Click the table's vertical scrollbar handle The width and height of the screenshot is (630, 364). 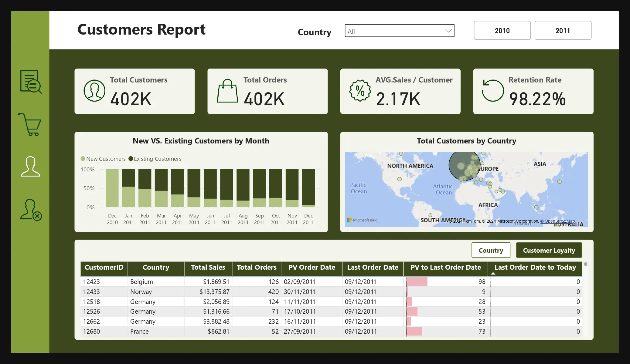pyautogui.click(x=585, y=264)
